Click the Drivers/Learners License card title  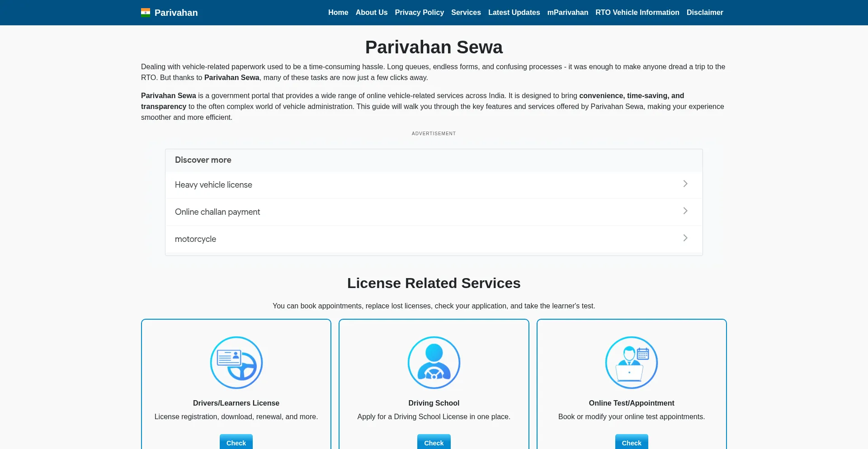236,403
